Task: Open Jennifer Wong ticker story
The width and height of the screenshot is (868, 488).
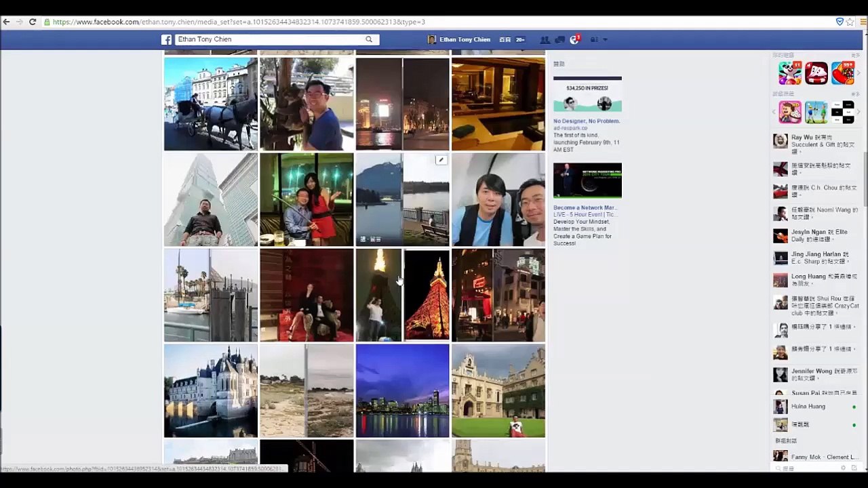Action: pyautogui.click(x=816, y=374)
